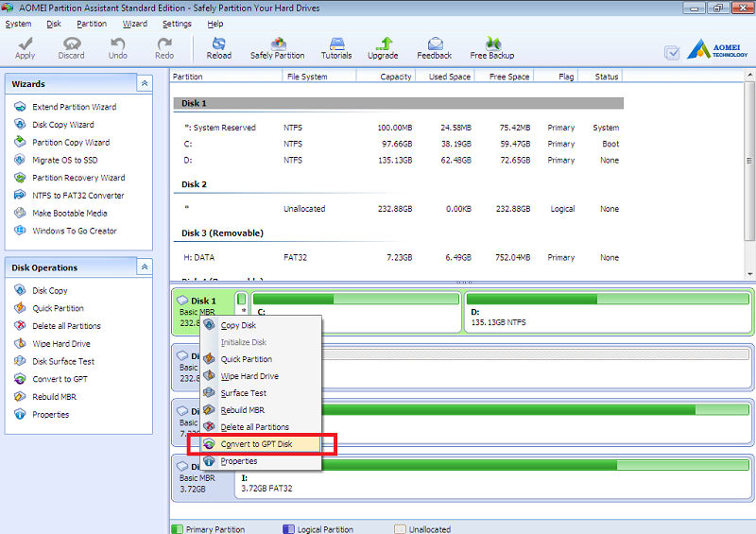756x534 pixels.
Task: Open the Wizard menu
Action: (x=135, y=24)
